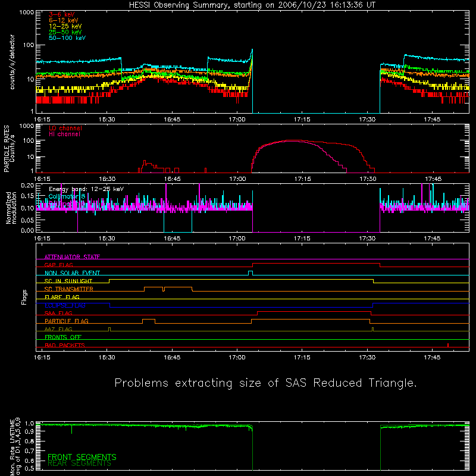This screenshot has width=476, height=476.
Task: Click the 16:45 tick label under the modulation plot
Action: pos(172,239)
